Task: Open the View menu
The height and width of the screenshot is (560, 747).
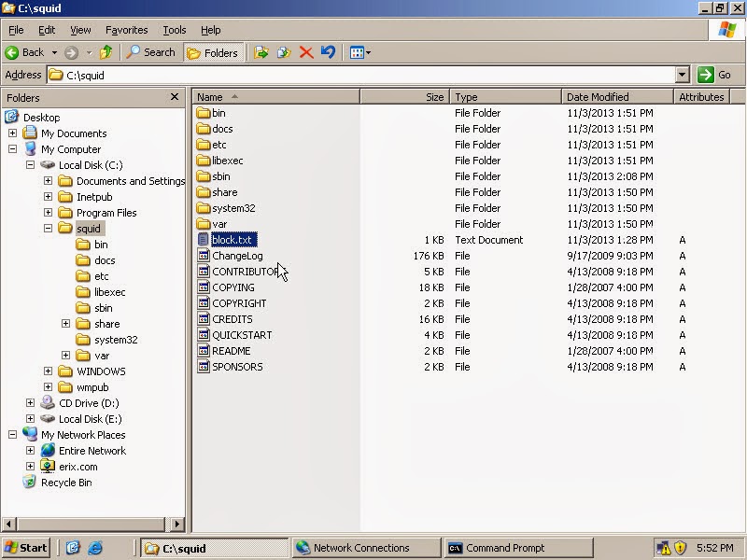Action: 80,30
